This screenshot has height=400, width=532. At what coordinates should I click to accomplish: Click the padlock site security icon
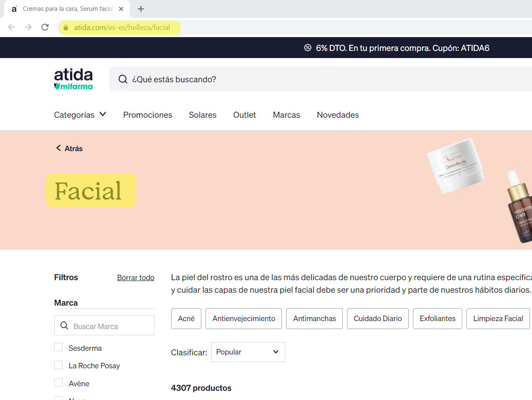click(x=66, y=28)
